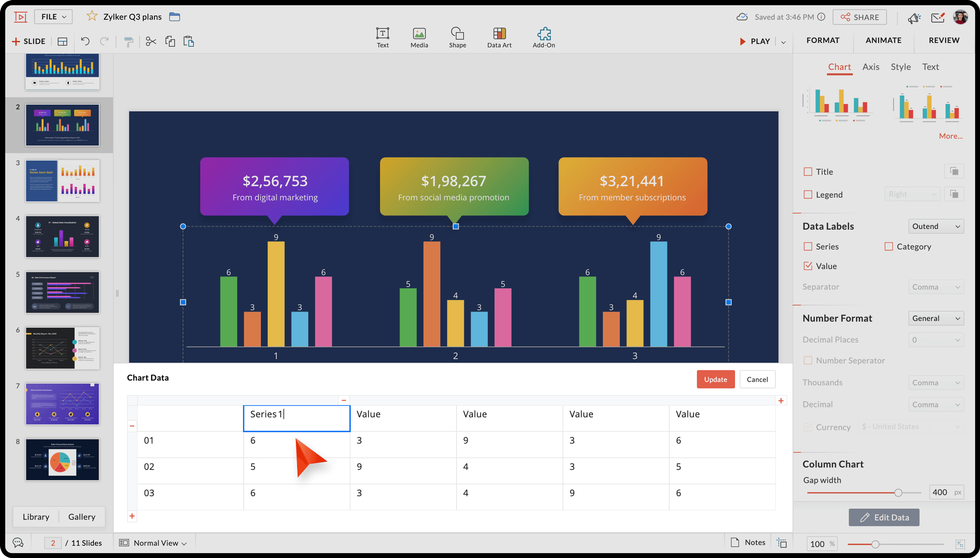
Task: Open the announcements megaphone icon
Action: pos(914,18)
